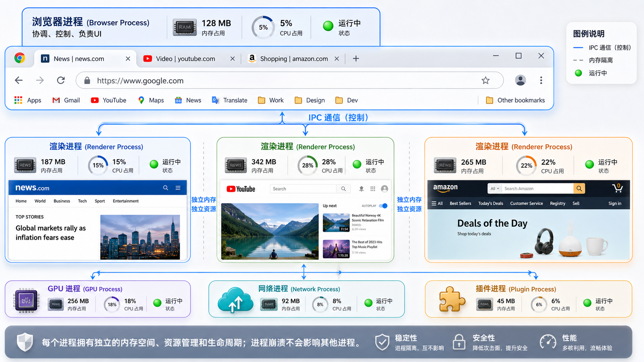Play the Beautiful Norway 4K video thumbnail

336,222
